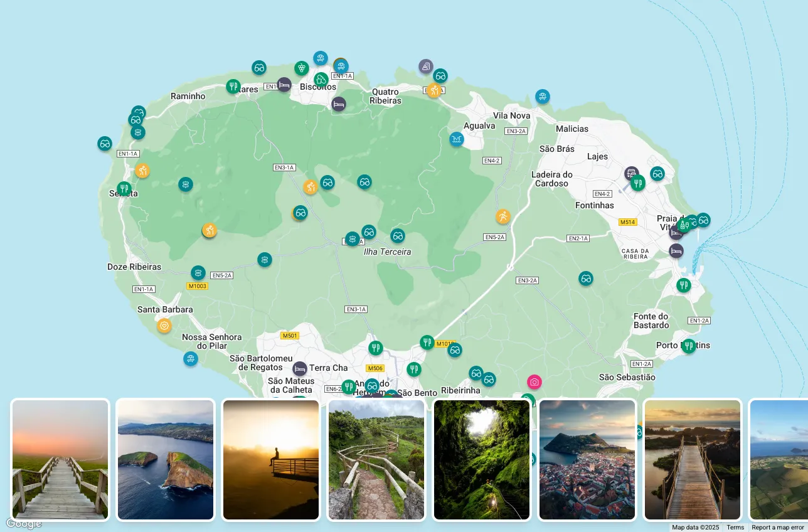Click the Ilha Terceira island label
The image size is (808, 532).
pos(388,252)
